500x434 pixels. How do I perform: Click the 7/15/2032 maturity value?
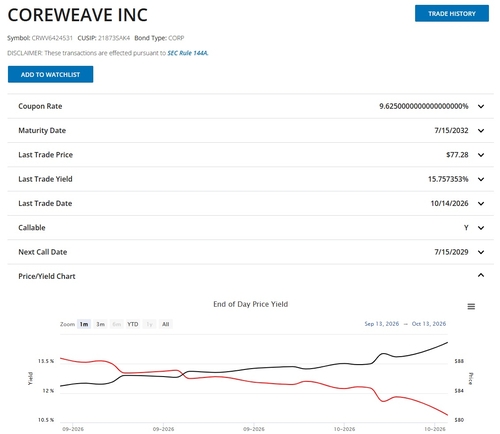[451, 130]
